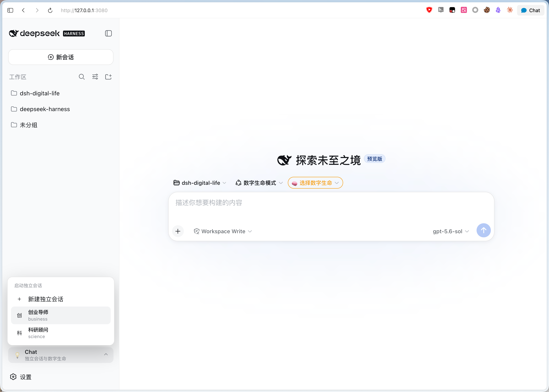Open the dsh-digital-life workspace folder
The width and height of the screenshot is (549, 392).
tap(61, 93)
